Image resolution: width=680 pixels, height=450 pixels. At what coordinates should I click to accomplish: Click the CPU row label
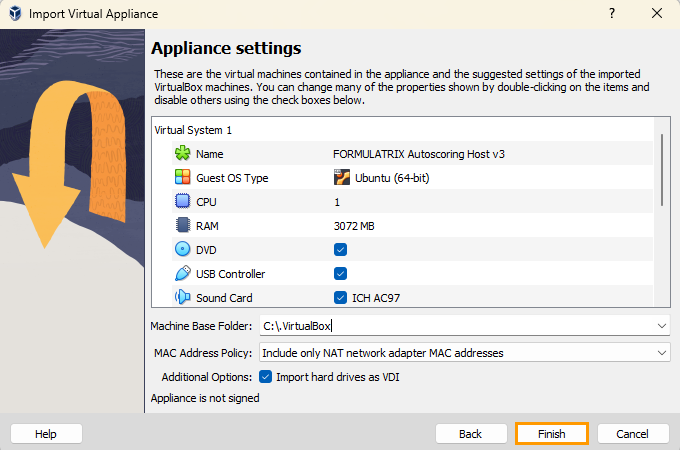coord(206,202)
